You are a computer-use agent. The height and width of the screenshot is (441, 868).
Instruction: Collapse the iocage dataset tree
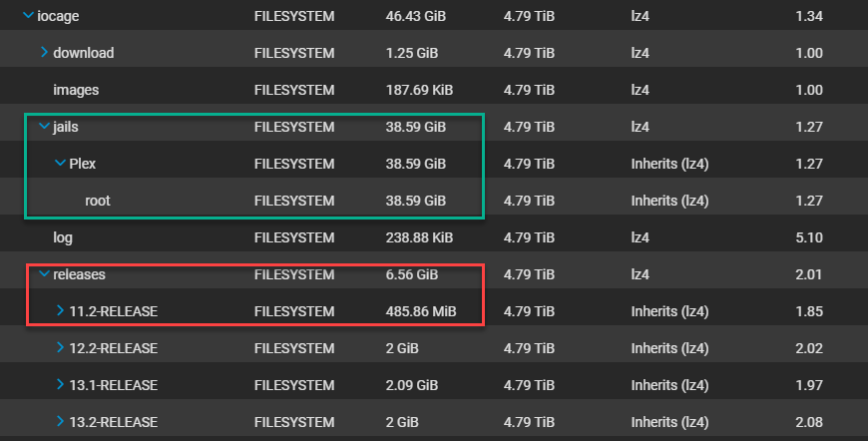point(28,16)
